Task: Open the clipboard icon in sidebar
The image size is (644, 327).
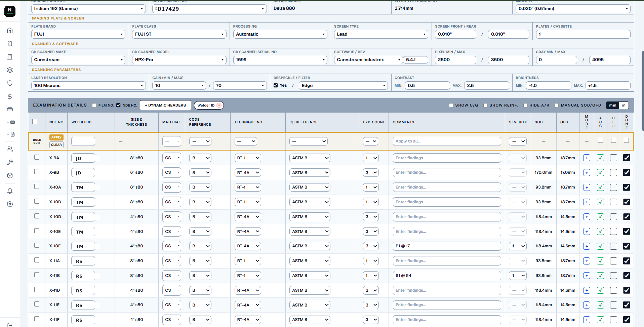Action: click(10, 44)
